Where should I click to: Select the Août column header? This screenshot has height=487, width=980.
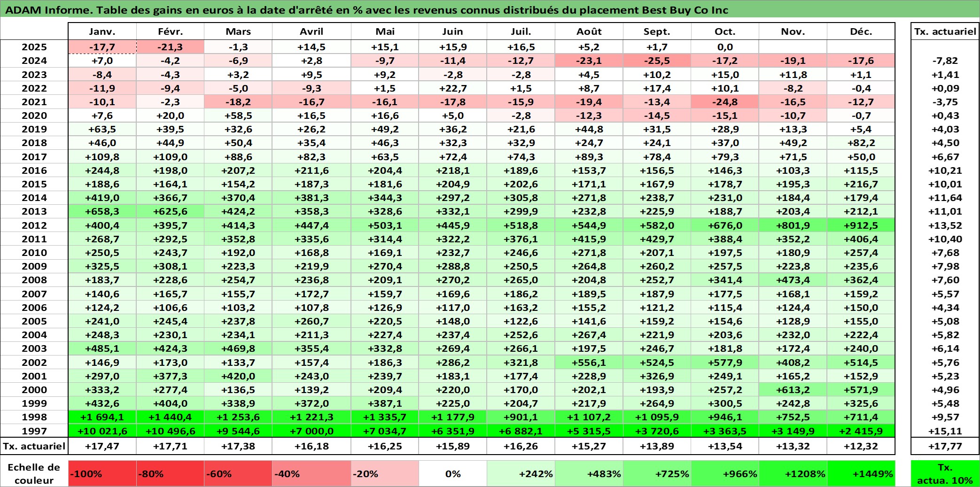[589, 31]
